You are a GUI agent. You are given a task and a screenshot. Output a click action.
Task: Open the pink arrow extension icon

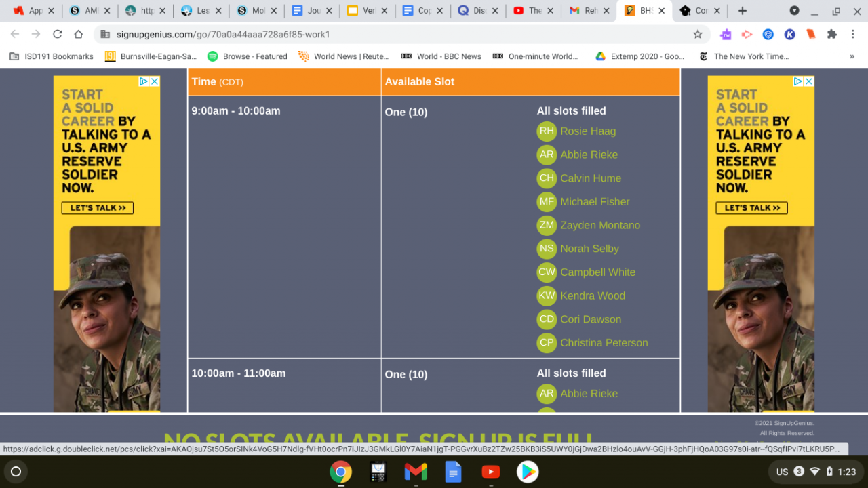747,34
